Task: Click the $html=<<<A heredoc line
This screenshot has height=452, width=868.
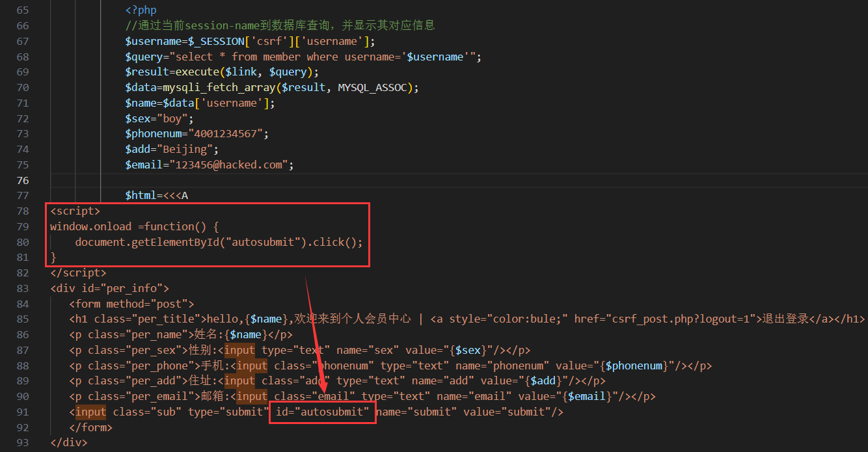Action: click(x=157, y=196)
